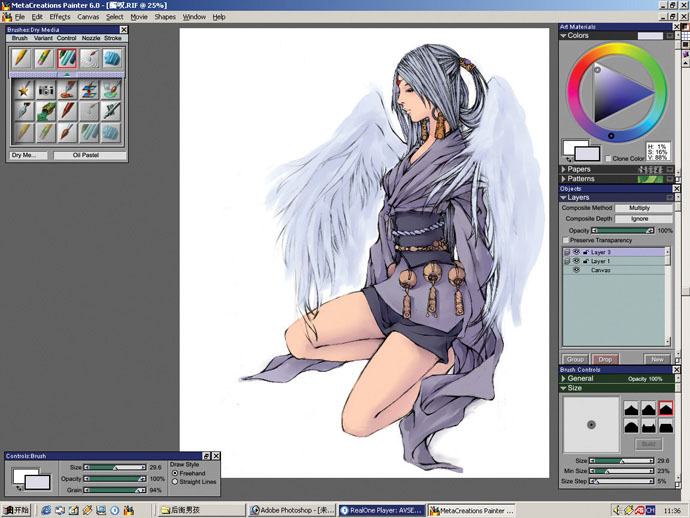Open the Variant menu in Brushes palette

tap(43, 38)
